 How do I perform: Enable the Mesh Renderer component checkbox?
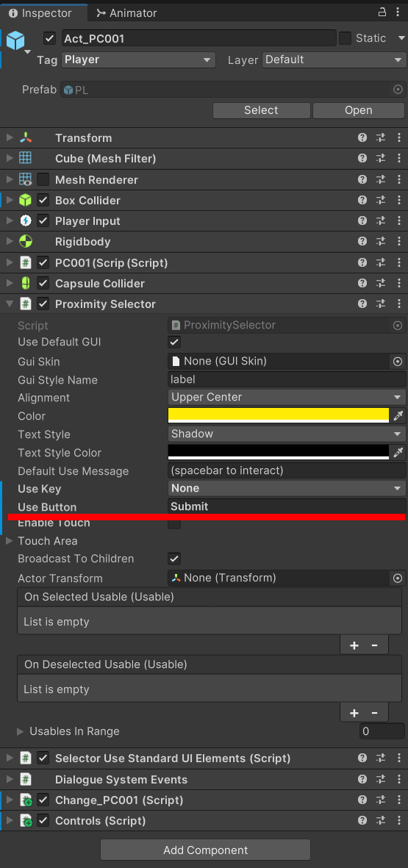[43, 179]
